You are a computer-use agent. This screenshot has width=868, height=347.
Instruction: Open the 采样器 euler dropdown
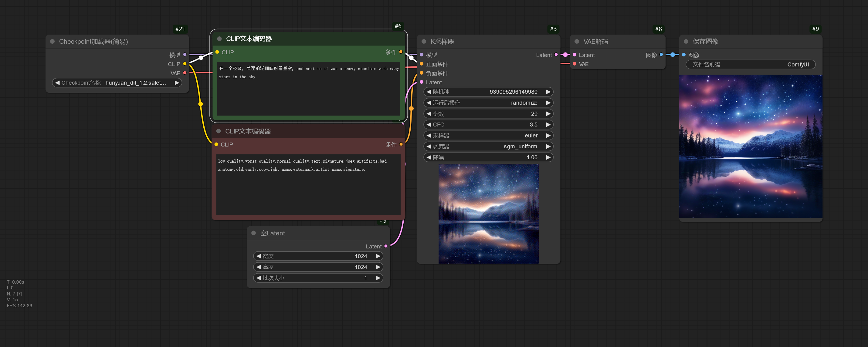tap(488, 135)
